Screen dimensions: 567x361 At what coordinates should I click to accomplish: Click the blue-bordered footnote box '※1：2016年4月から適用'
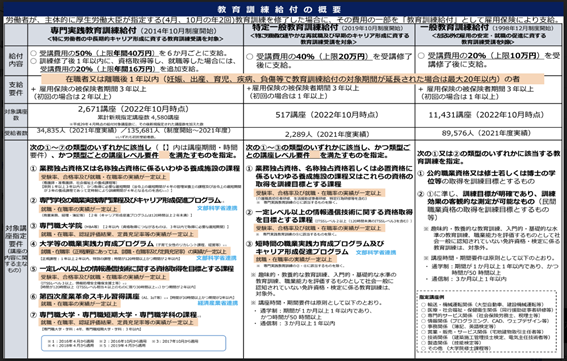coord(134,343)
